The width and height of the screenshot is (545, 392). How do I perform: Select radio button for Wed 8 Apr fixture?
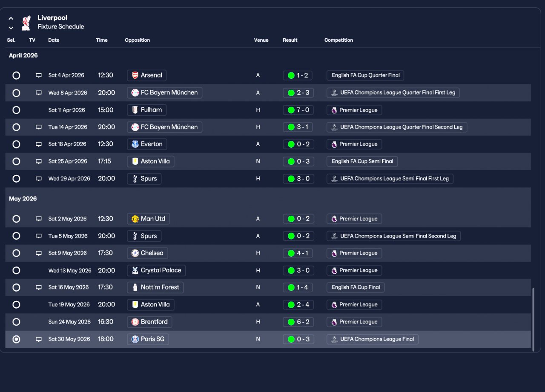pos(16,93)
